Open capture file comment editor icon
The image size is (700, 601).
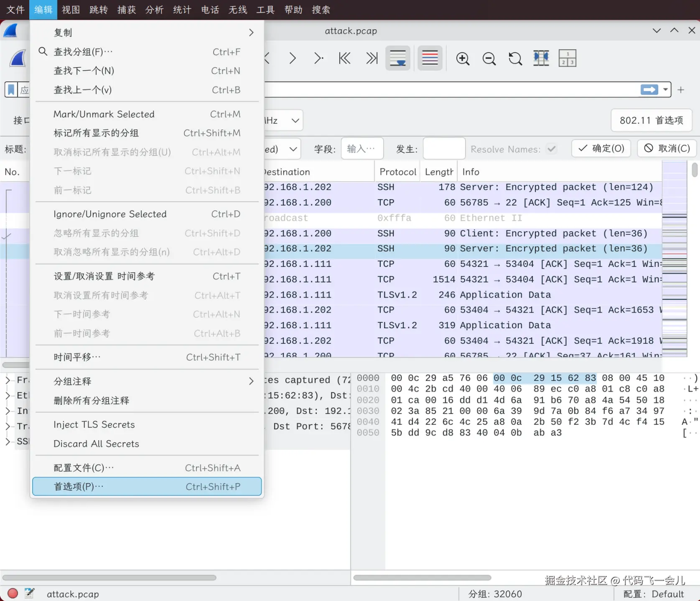tap(29, 593)
